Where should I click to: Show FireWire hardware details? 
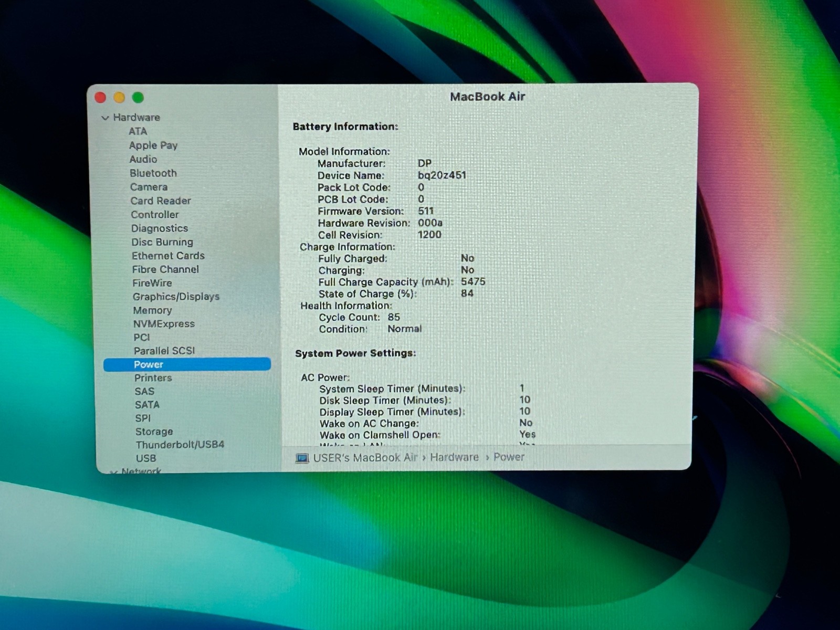pos(152,283)
